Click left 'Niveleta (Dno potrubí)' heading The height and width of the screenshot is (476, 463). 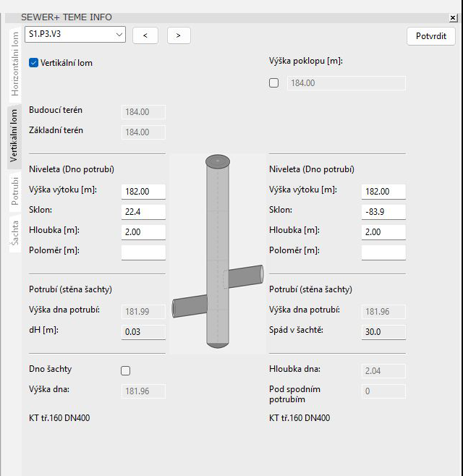coord(72,169)
